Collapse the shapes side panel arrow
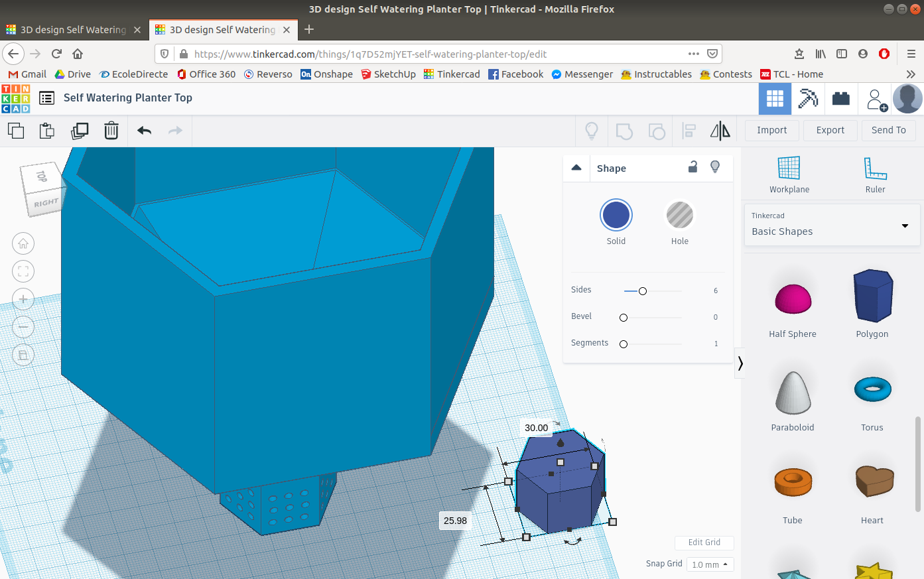This screenshot has width=924, height=579. point(740,363)
